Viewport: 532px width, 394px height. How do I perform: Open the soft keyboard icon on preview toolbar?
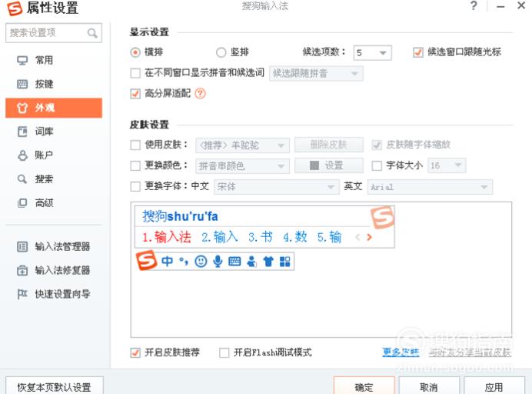(x=234, y=261)
